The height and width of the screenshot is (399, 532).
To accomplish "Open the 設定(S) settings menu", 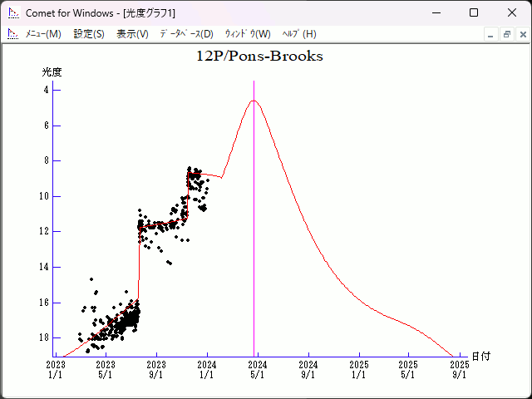I will coord(89,34).
